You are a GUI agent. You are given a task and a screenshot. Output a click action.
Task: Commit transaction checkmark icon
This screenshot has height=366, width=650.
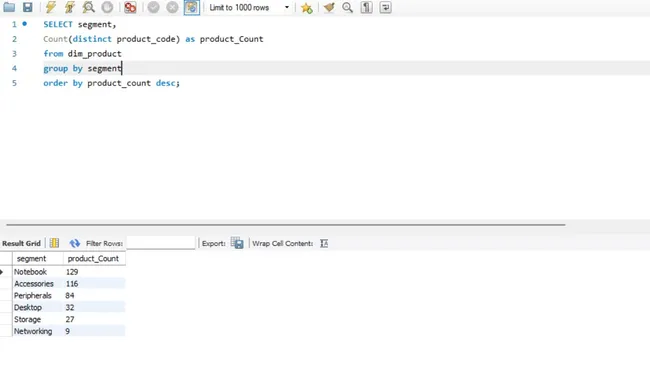(153, 7)
